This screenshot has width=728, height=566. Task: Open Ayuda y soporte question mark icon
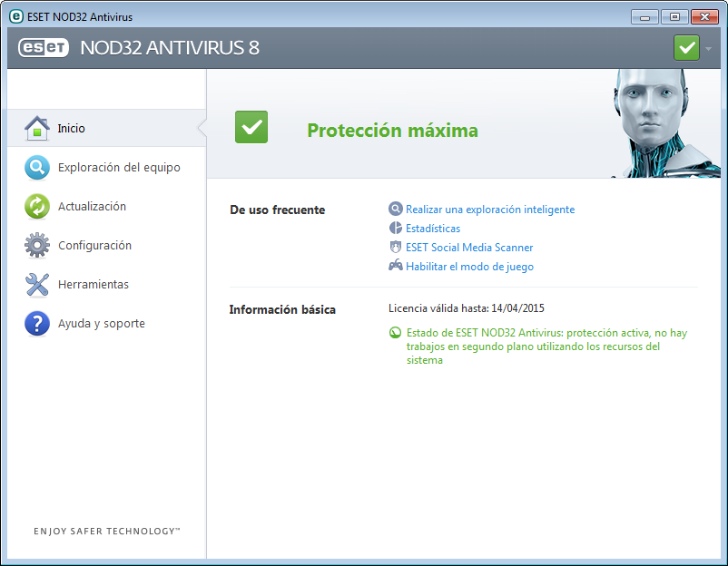[37, 323]
